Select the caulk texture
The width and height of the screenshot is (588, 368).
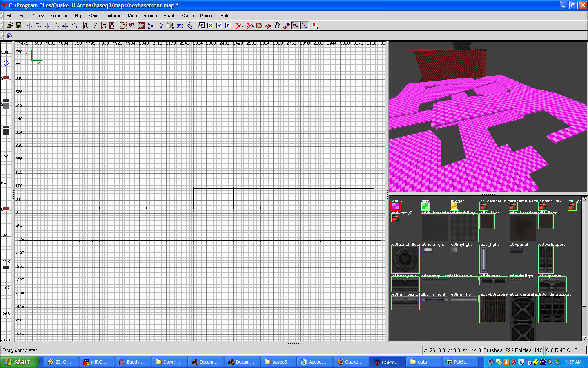[x=396, y=206]
